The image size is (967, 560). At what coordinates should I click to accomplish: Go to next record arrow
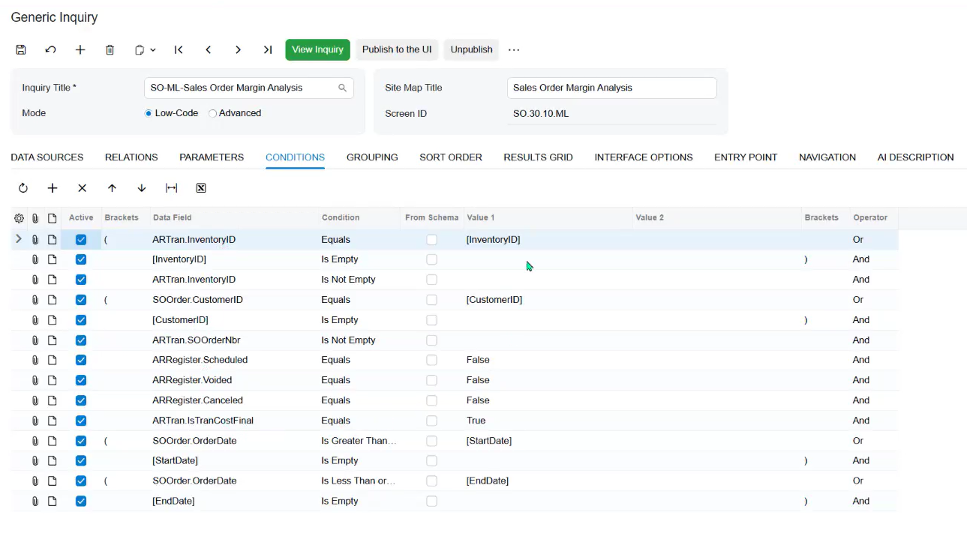pos(238,50)
